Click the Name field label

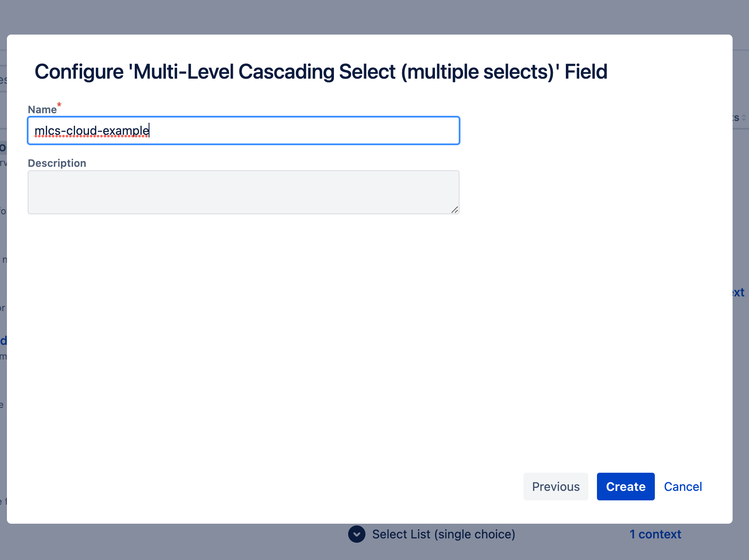(42, 110)
